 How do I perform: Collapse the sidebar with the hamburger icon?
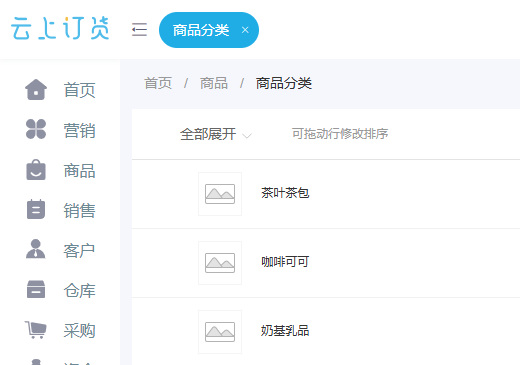tap(139, 30)
